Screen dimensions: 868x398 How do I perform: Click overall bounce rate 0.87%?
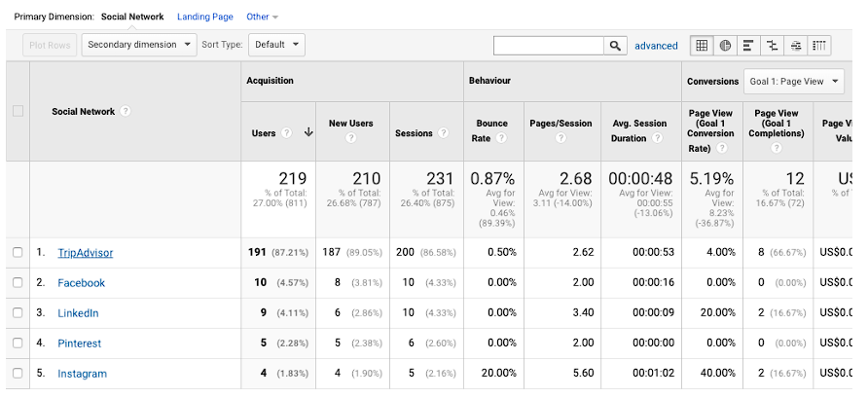coord(492,179)
